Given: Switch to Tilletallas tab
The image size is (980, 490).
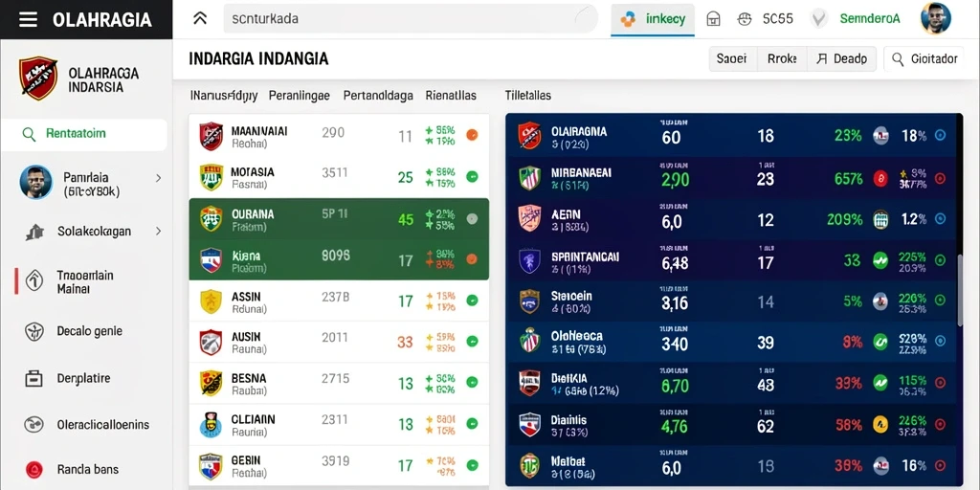Looking at the screenshot, I should 528,96.
